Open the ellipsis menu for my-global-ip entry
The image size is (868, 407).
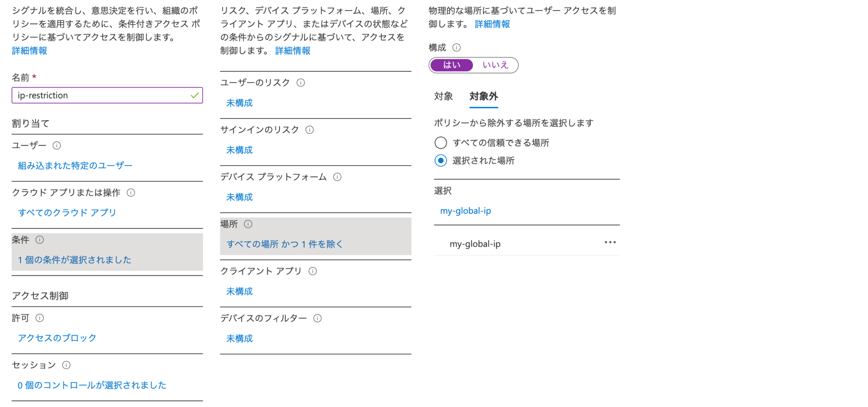tap(610, 242)
